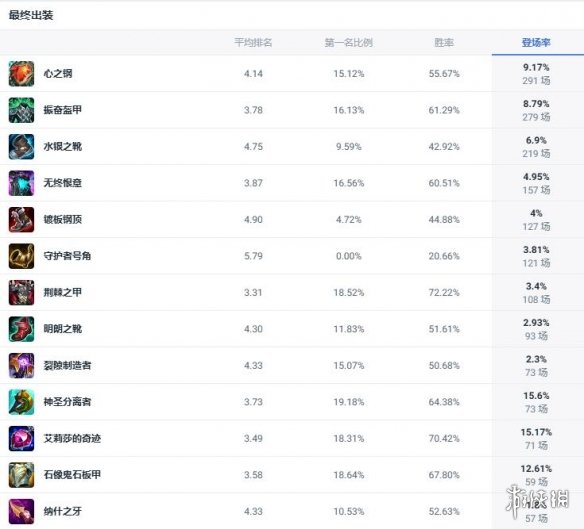Screen dimensions: 584x529
Task: Click the 石像鬼石板甲 item thumbnail
Action: click(x=21, y=475)
